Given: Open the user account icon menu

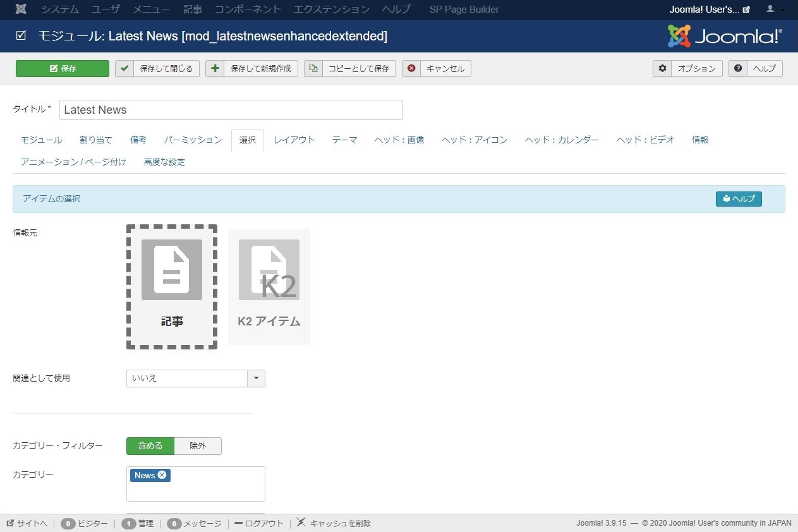Looking at the screenshot, I should click(x=775, y=9).
